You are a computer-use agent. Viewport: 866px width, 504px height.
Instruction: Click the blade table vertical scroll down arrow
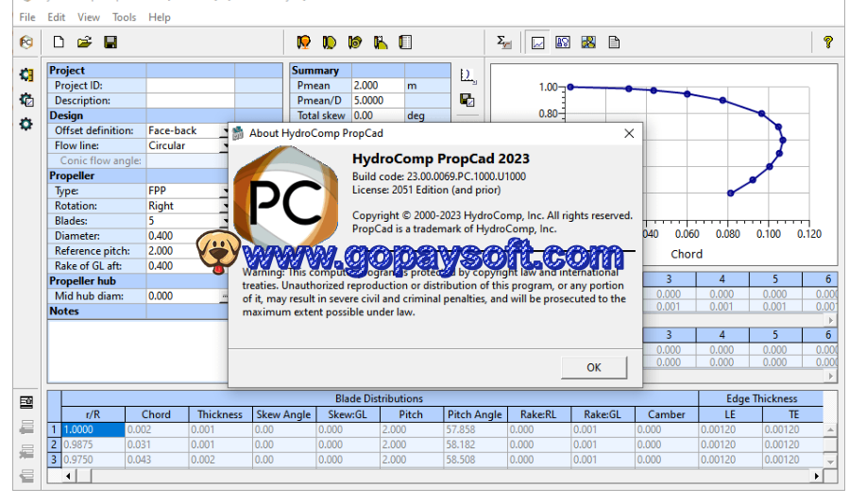[831, 461]
